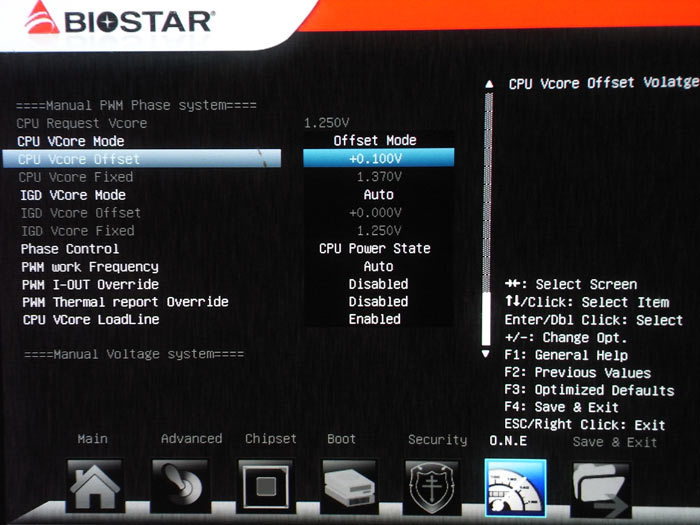The image size is (700, 525).
Task: Click the Advanced wrench disc icon
Action: coord(180,487)
